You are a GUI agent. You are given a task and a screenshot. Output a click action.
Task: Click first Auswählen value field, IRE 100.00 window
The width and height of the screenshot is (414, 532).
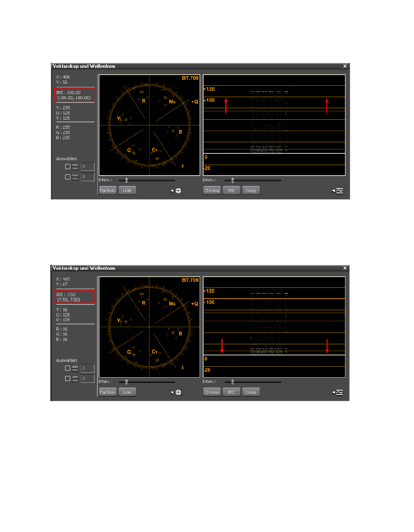point(88,166)
